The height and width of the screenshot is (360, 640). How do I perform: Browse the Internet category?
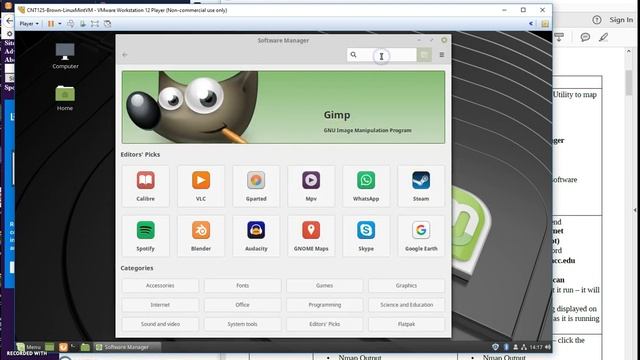160,305
